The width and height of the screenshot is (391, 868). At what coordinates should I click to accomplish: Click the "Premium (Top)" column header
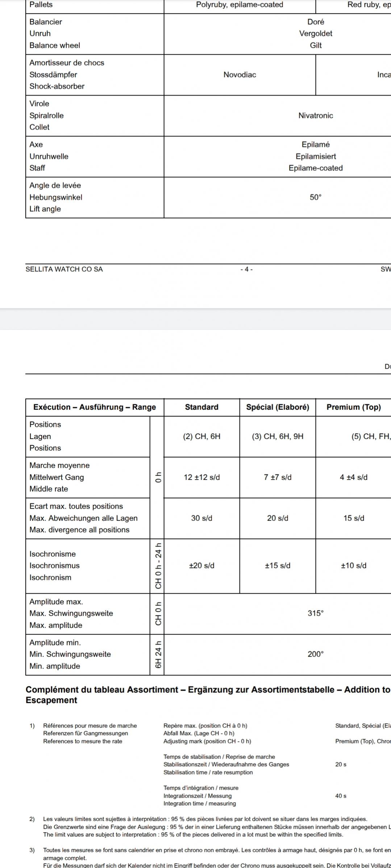coord(353,407)
